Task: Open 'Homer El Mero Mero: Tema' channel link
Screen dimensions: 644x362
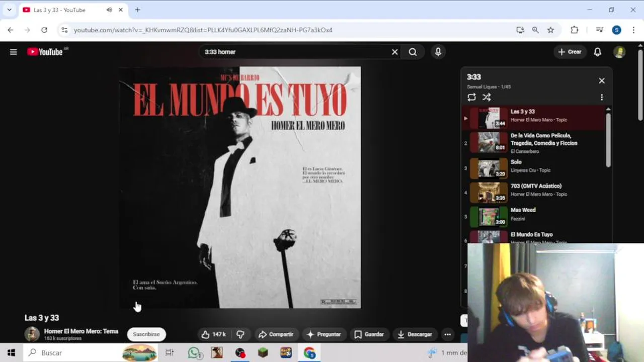Action: coord(81,331)
